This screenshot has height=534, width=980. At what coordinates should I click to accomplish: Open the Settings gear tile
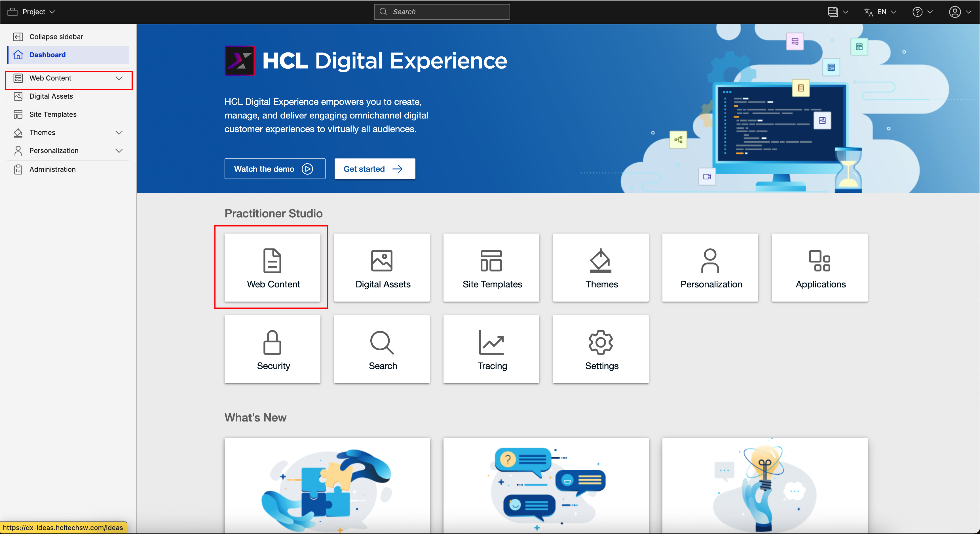tap(600, 349)
